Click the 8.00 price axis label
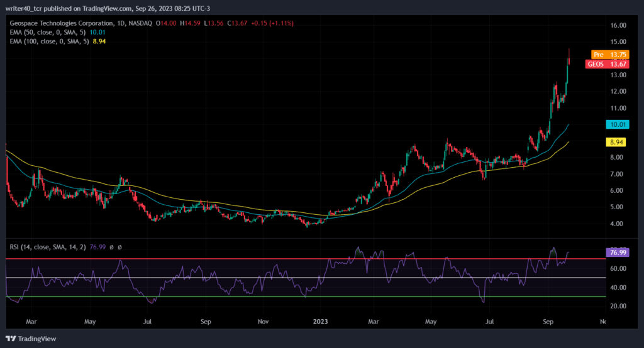Screen dimensions: 644x348 (x=616, y=158)
